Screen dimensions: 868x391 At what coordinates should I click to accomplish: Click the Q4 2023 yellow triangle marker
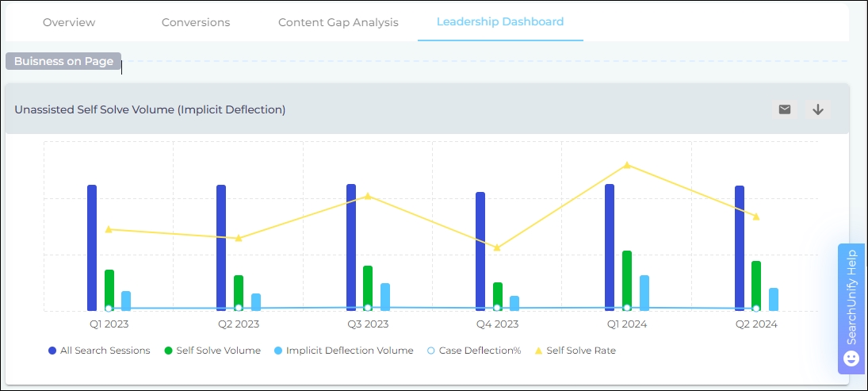tap(497, 248)
